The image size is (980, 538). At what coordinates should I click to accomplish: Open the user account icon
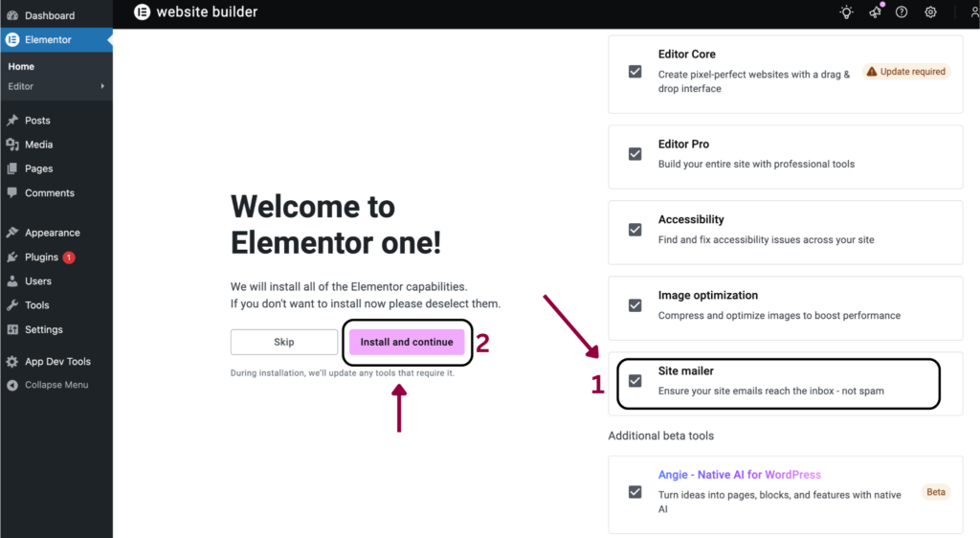click(974, 12)
